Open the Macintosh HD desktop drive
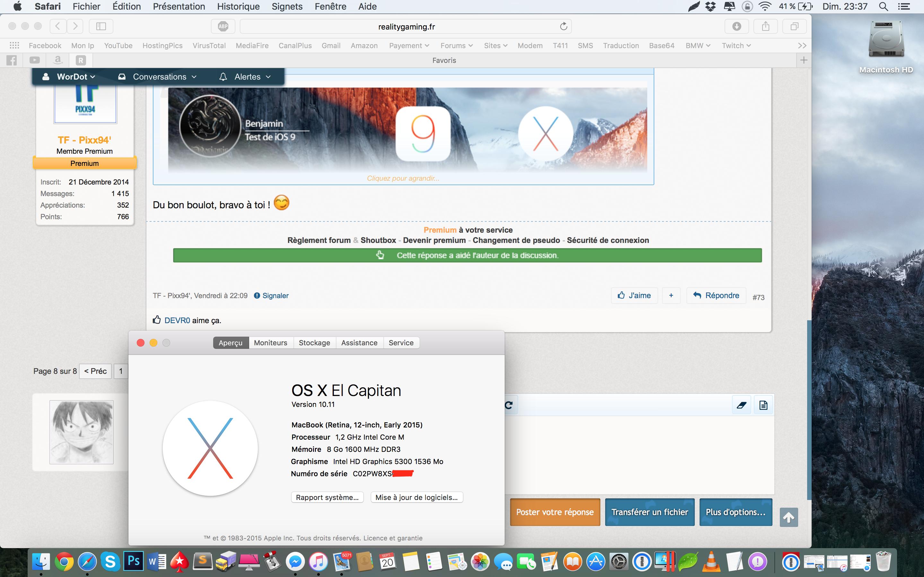 tap(886, 46)
